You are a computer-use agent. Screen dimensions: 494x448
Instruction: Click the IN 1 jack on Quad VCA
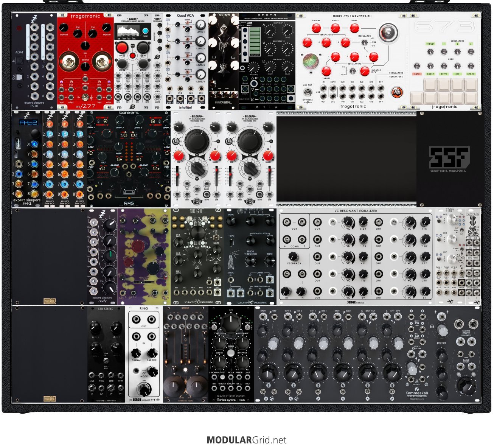[169, 88]
